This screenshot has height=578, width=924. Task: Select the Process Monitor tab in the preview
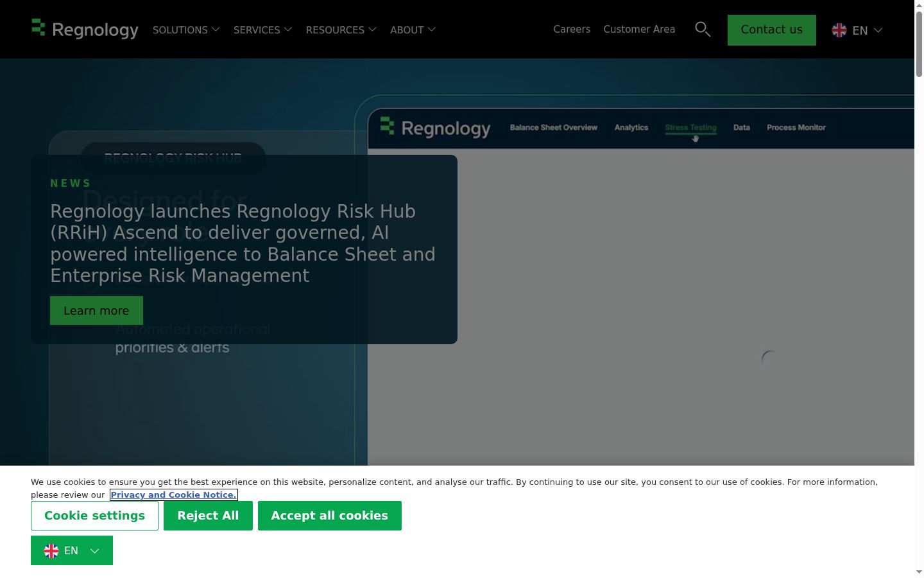796,128
